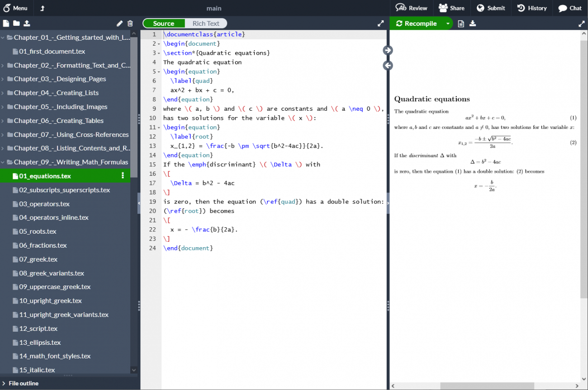Expand the PDF preview to full screen
The image size is (588, 390).
582,23
